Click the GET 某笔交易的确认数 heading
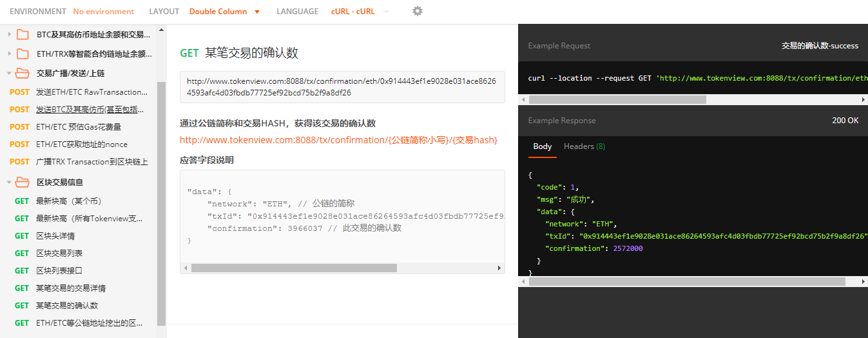The width and height of the screenshot is (868, 338). point(239,54)
